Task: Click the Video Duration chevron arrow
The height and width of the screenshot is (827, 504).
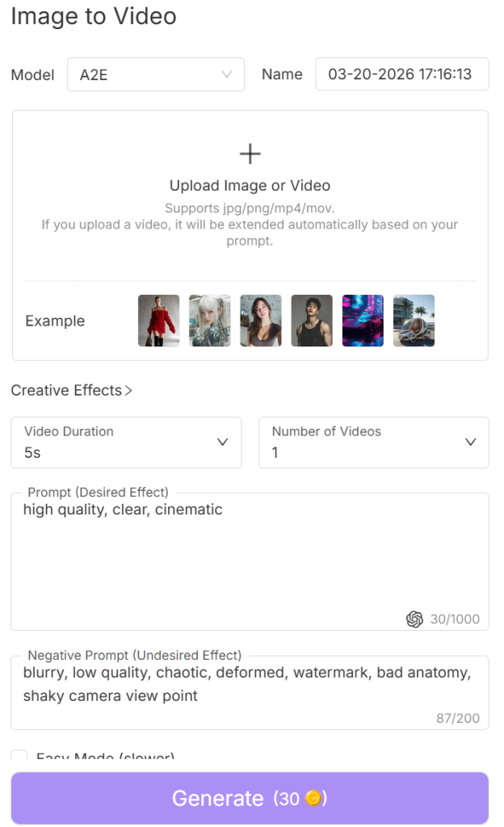Action: tap(223, 442)
